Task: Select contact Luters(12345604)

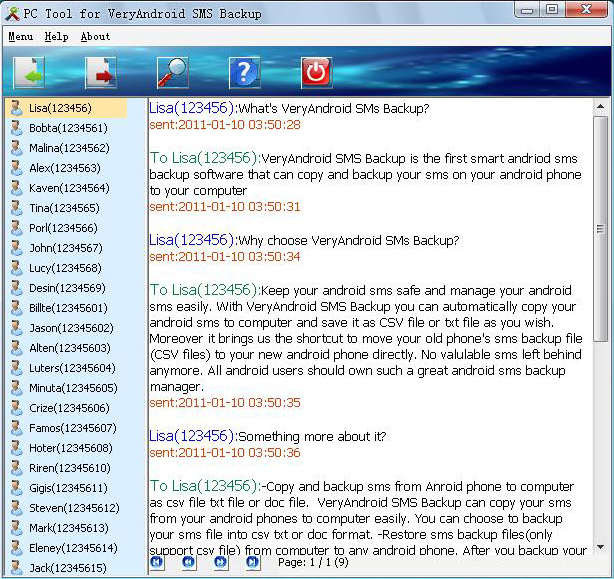Action: click(x=72, y=368)
